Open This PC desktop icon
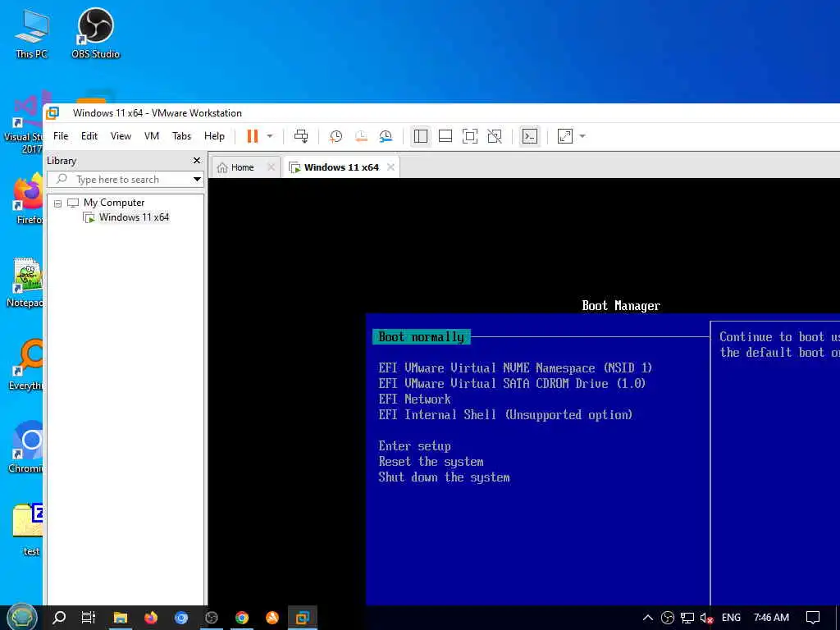The height and width of the screenshot is (630, 840). [32, 33]
